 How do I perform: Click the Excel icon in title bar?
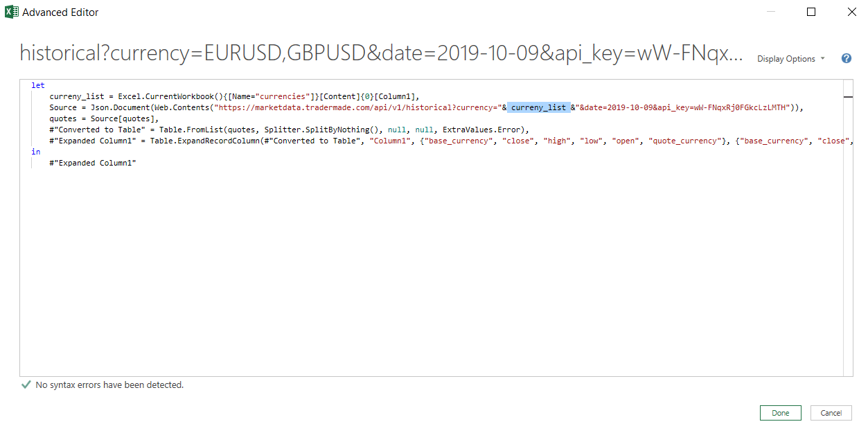(x=11, y=12)
